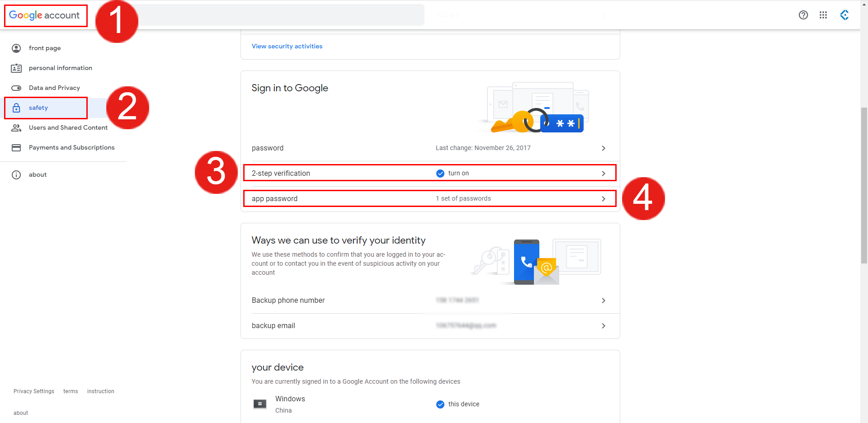Click the front page sidebar icon

click(16, 48)
